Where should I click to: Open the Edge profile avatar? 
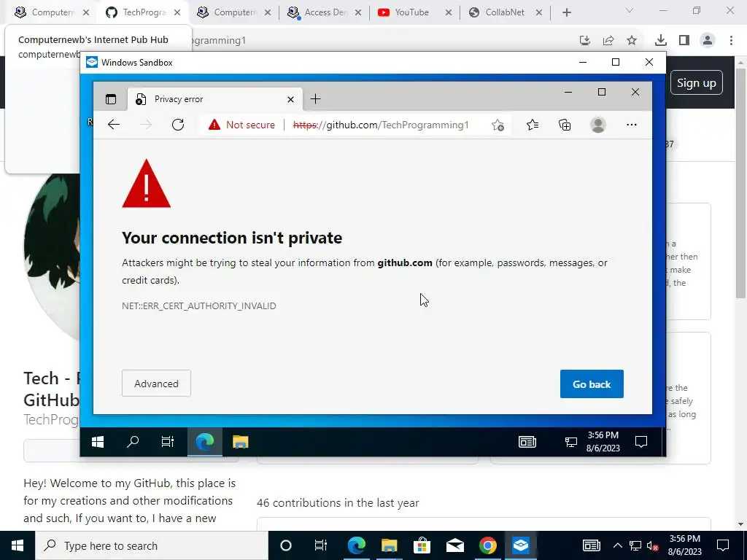[597, 125]
